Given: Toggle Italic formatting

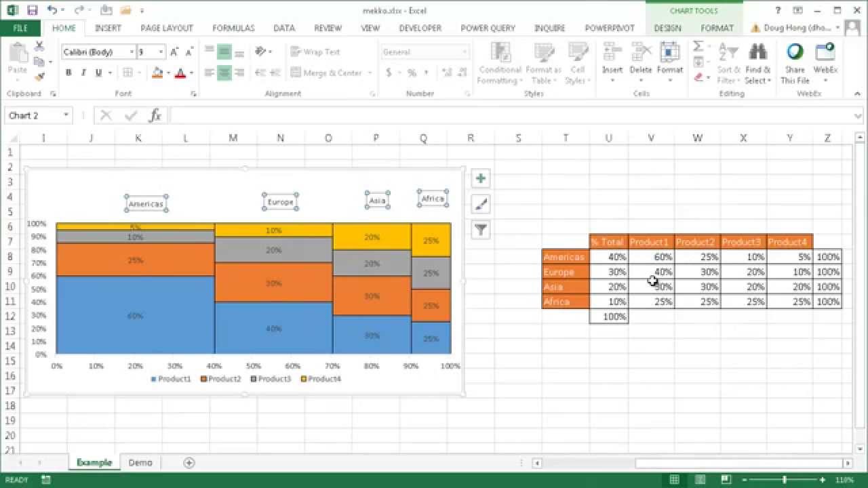Looking at the screenshot, I should [x=83, y=73].
